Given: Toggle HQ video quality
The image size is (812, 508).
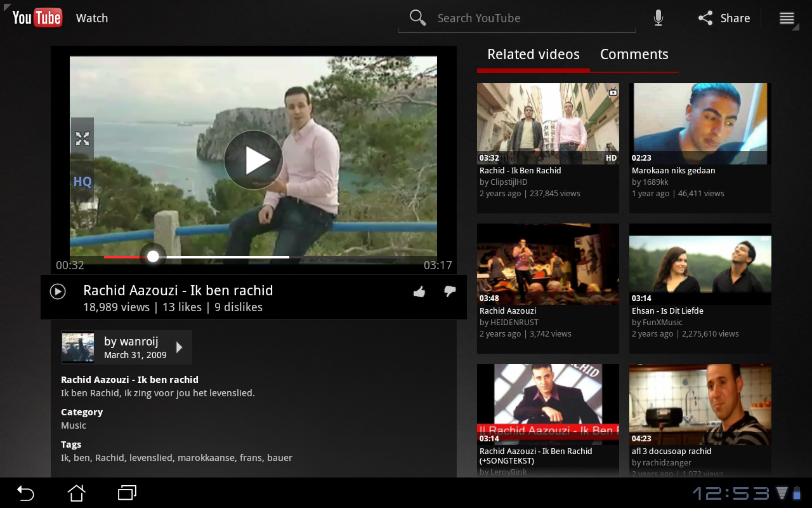Looking at the screenshot, I should pyautogui.click(x=82, y=182).
